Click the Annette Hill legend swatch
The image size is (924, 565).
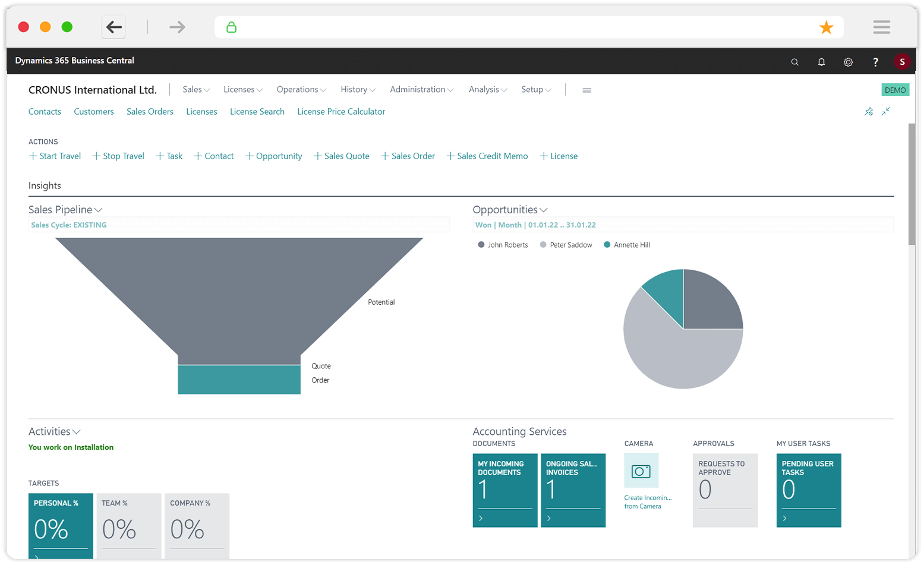pyautogui.click(x=607, y=245)
